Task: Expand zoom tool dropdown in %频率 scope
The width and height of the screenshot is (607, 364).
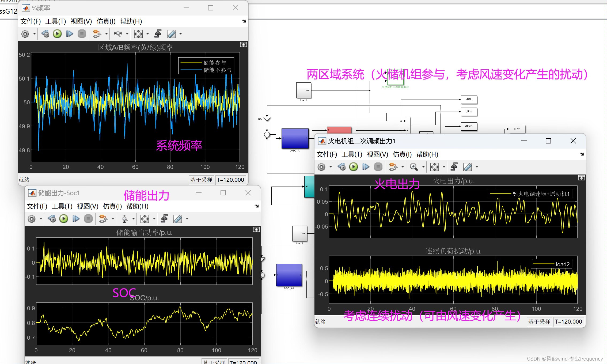Action: coord(127,34)
